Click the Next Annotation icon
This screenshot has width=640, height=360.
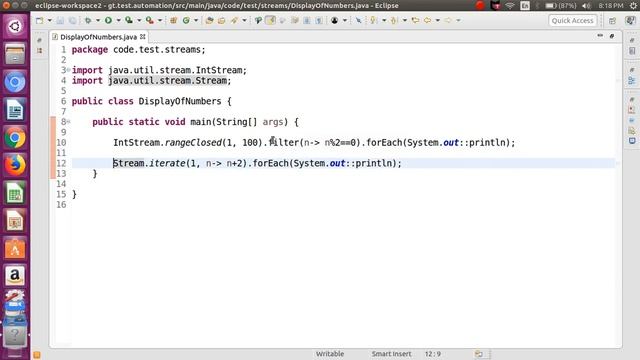(x=373, y=20)
